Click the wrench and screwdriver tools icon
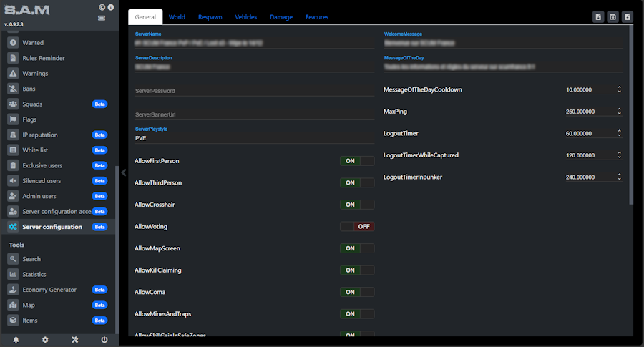Image resolution: width=644 pixels, height=347 pixels. click(x=74, y=340)
